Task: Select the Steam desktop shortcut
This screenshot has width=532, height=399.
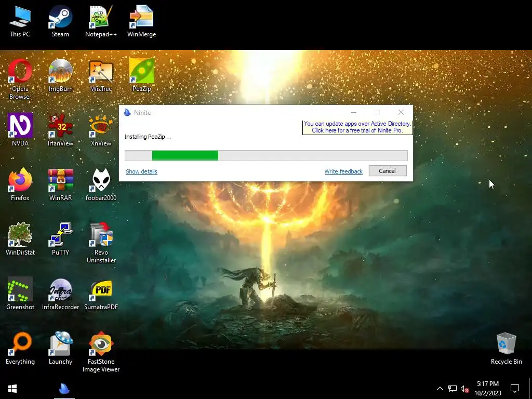Action: (60, 20)
